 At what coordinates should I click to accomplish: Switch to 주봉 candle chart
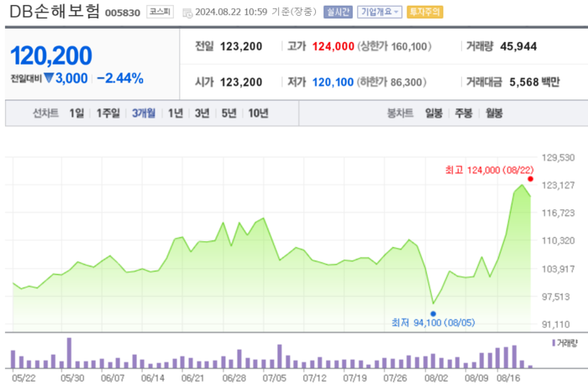click(464, 113)
